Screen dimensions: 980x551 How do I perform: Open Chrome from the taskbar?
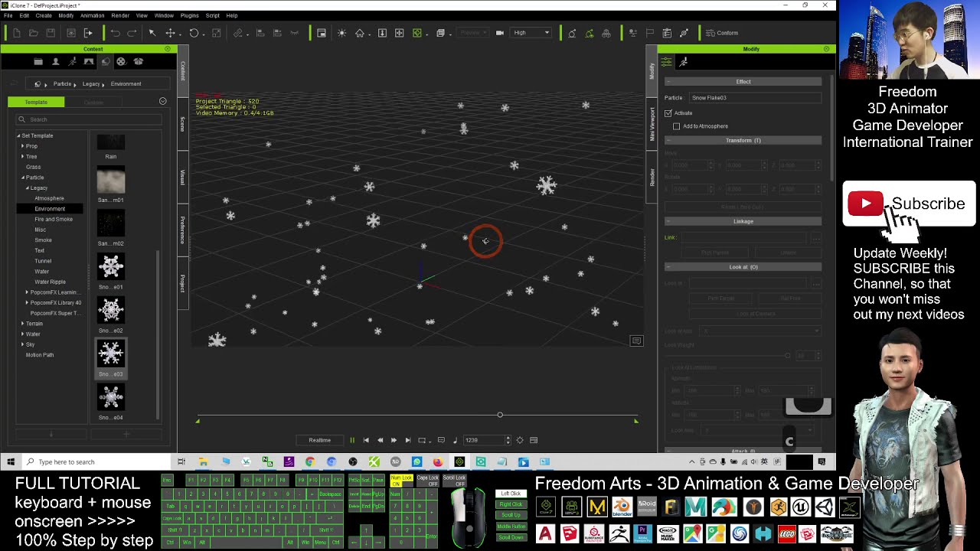pos(309,461)
